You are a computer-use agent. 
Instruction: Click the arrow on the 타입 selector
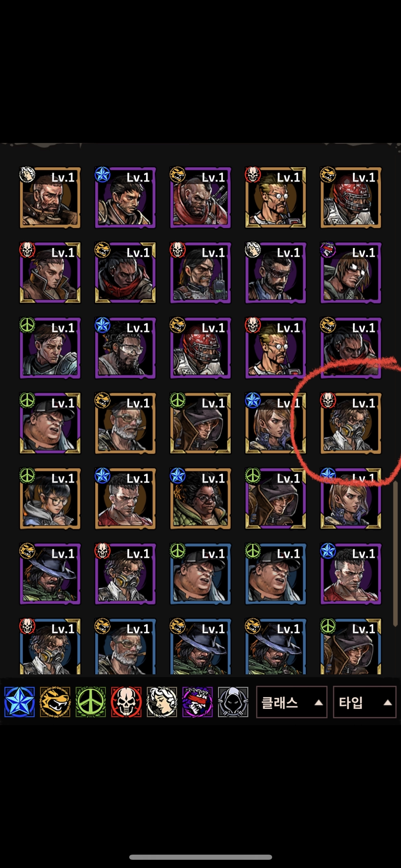tap(388, 703)
